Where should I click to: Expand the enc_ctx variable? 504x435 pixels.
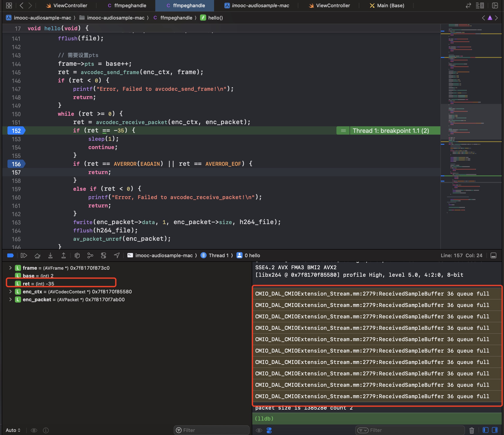pyautogui.click(x=10, y=291)
